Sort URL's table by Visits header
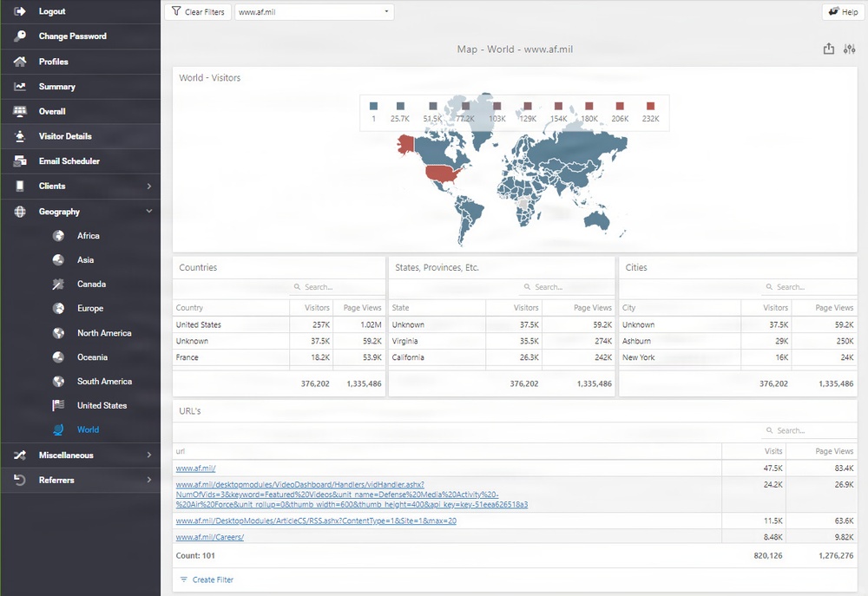Image resolution: width=868 pixels, height=596 pixels. point(773,451)
